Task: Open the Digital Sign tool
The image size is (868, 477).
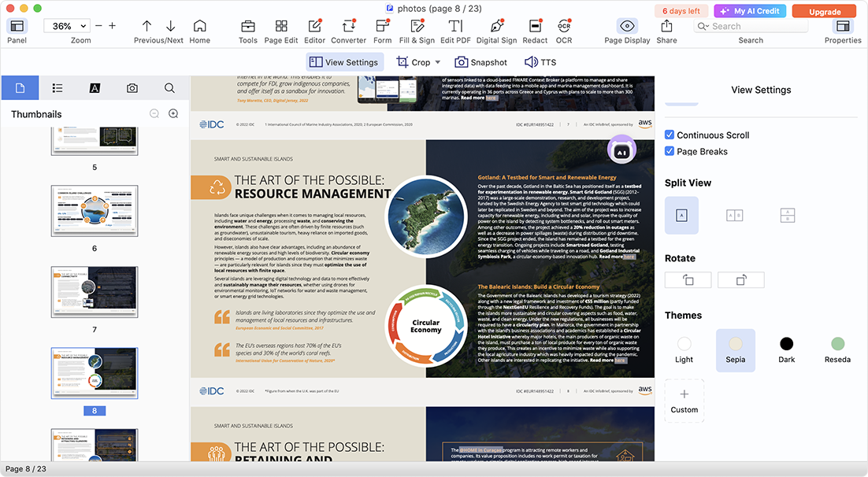Action: click(496, 26)
